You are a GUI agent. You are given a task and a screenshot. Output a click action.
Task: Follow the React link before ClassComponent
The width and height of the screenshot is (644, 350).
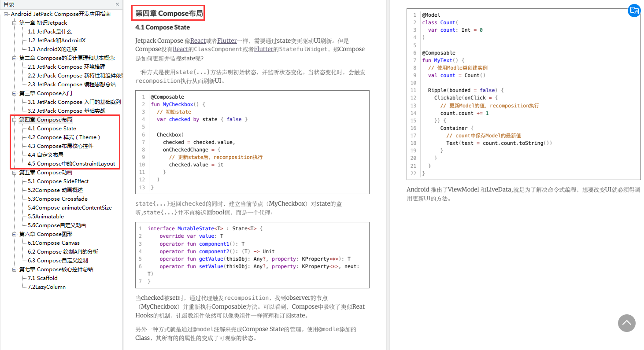(181, 49)
